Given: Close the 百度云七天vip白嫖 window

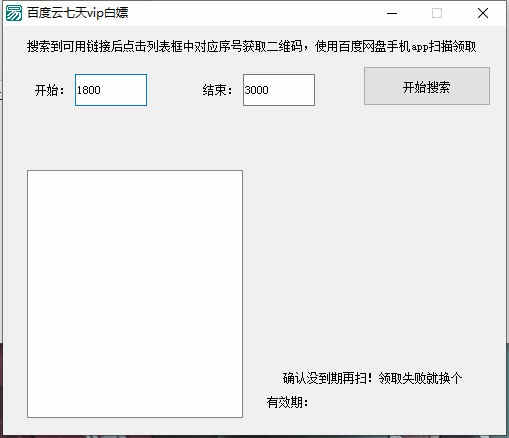Looking at the screenshot, I should [482, 13].
